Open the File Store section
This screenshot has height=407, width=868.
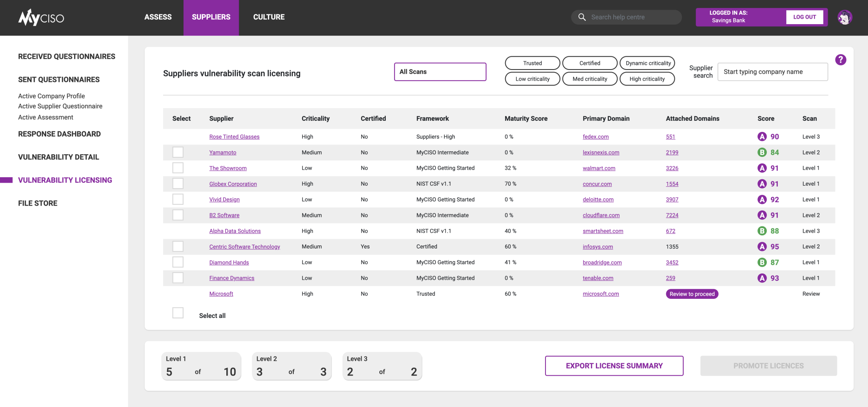38,203
